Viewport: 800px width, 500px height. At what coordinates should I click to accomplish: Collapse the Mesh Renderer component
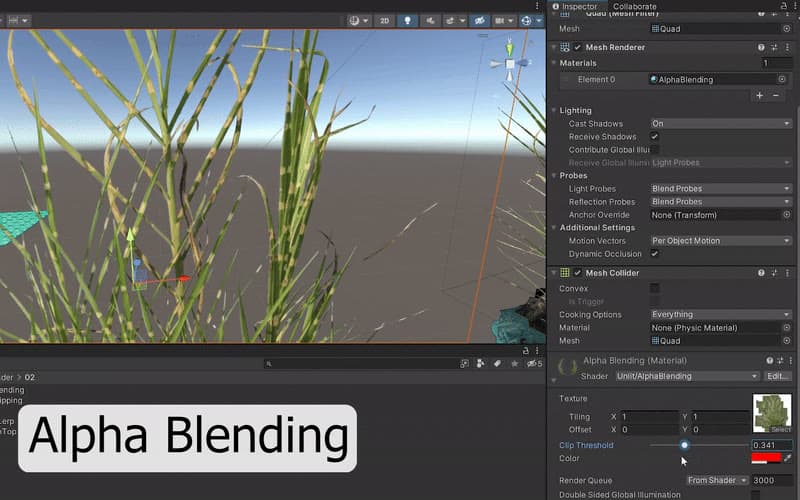554,47
